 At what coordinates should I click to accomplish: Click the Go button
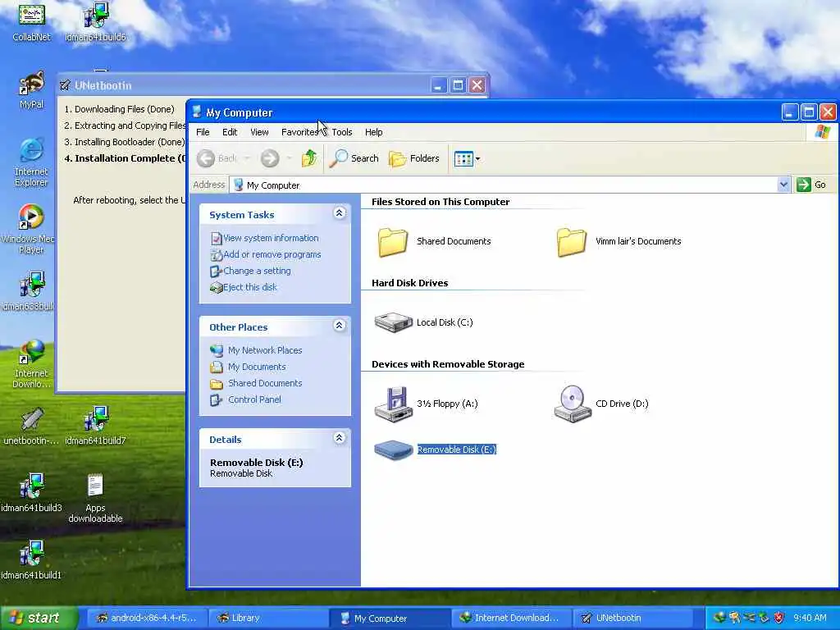[x=811, y=185]
